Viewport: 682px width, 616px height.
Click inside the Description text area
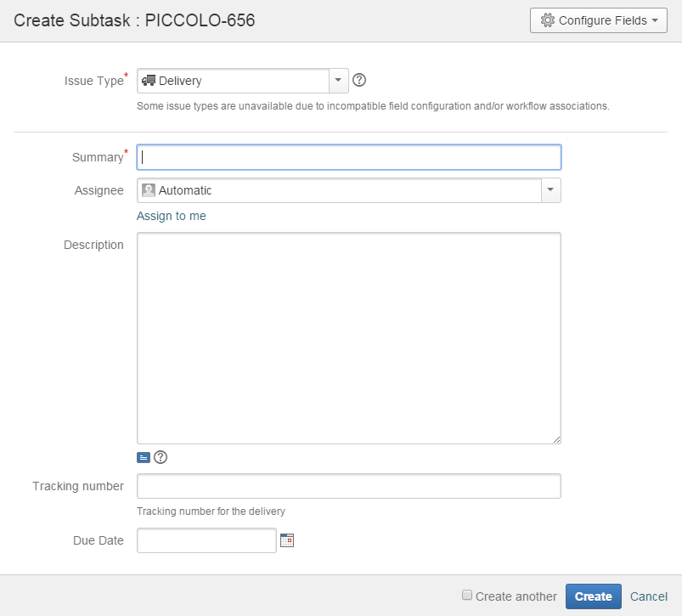(x=348, y=337)
